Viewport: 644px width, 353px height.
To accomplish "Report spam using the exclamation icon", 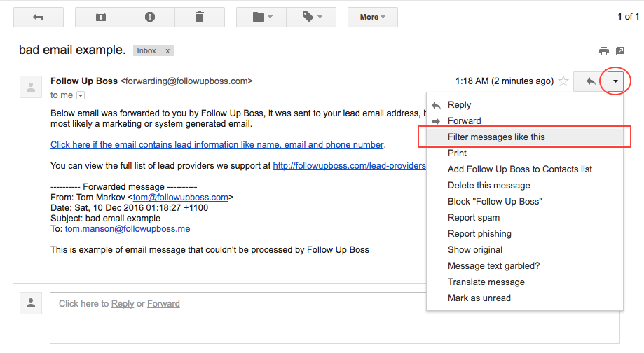I will coord(150,17).
